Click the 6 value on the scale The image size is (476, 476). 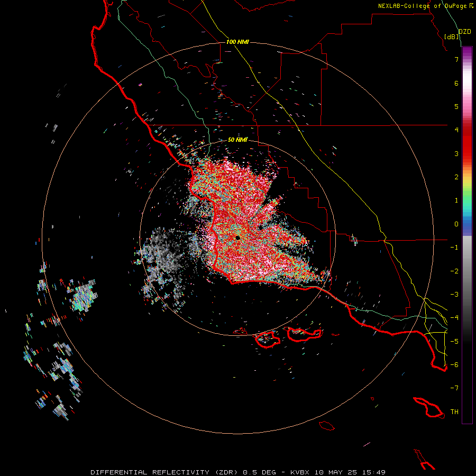click(x=456, y=83)
